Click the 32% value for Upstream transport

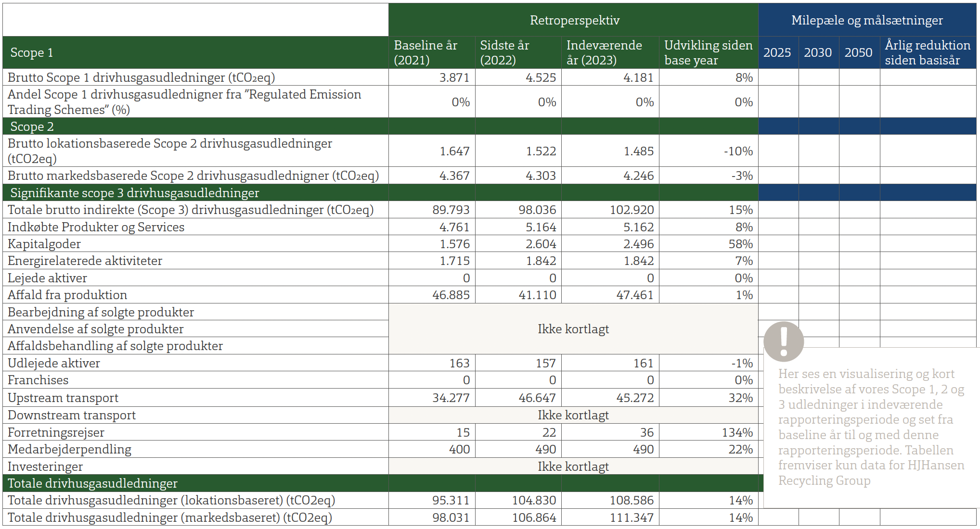[740, 398]
